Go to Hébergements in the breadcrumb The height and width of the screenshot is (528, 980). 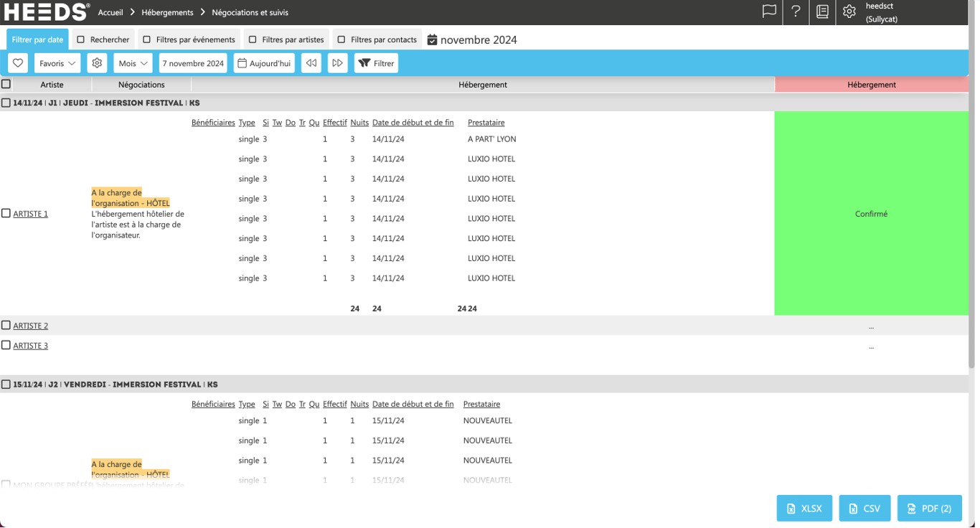tap(168, 12)
